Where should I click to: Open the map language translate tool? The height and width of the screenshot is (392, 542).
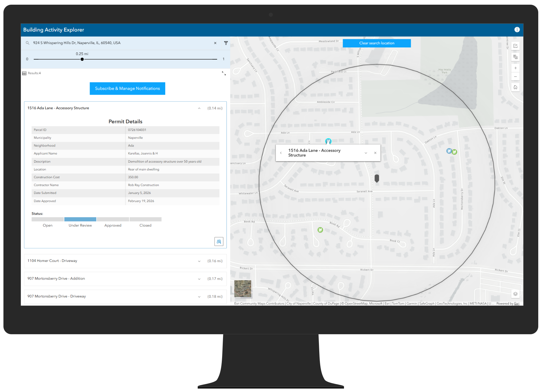tap(515, 57)
